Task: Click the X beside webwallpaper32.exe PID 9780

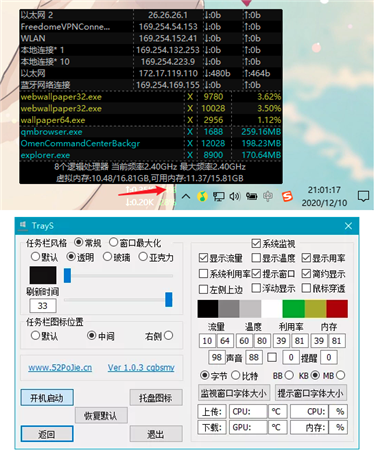Action: pos(190,97)
